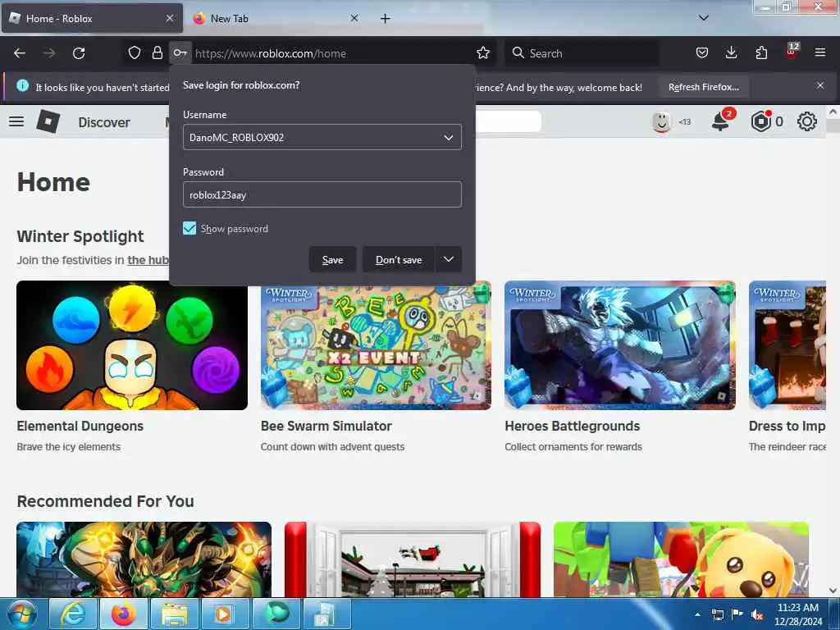Click the Firefox Search box
This screenshot has height=630, width=840.
(x=582, y=53)
